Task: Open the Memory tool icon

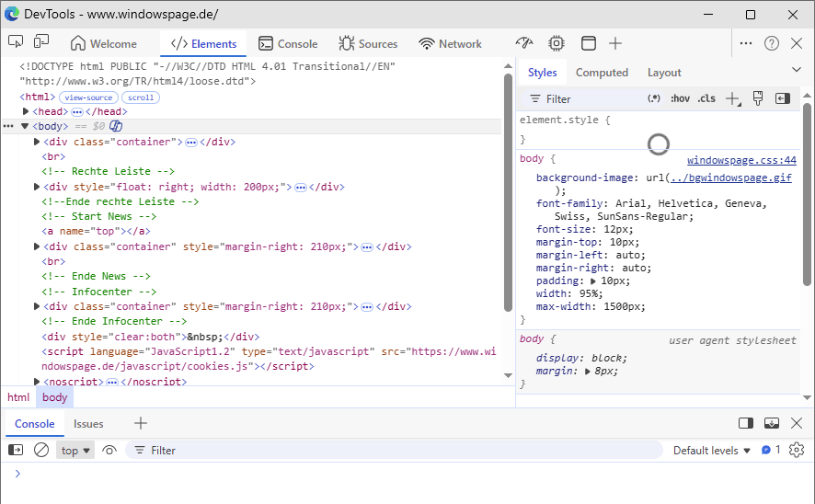Action: (557, 43)
